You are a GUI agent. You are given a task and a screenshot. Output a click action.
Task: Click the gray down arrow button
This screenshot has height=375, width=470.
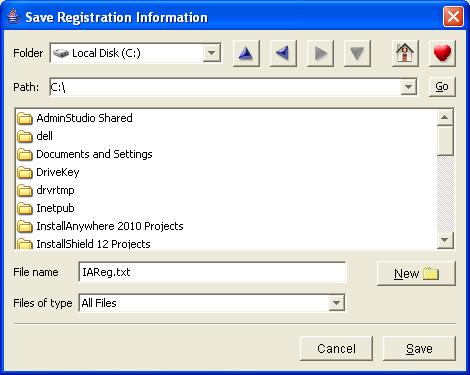[357, 53]
